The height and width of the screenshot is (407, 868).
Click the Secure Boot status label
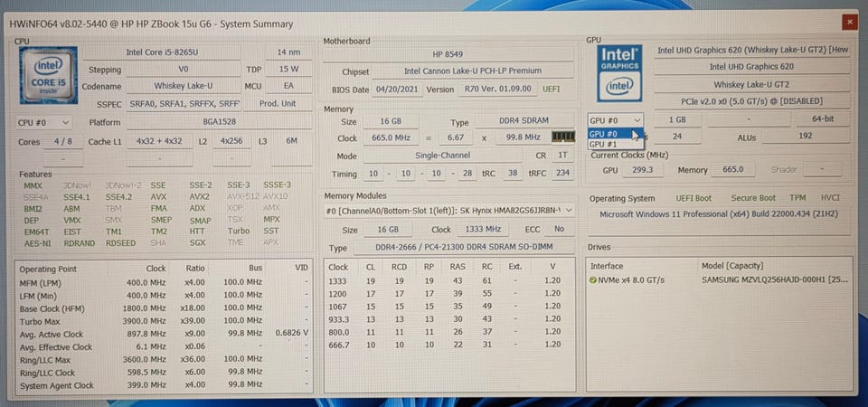pos(753,198)
